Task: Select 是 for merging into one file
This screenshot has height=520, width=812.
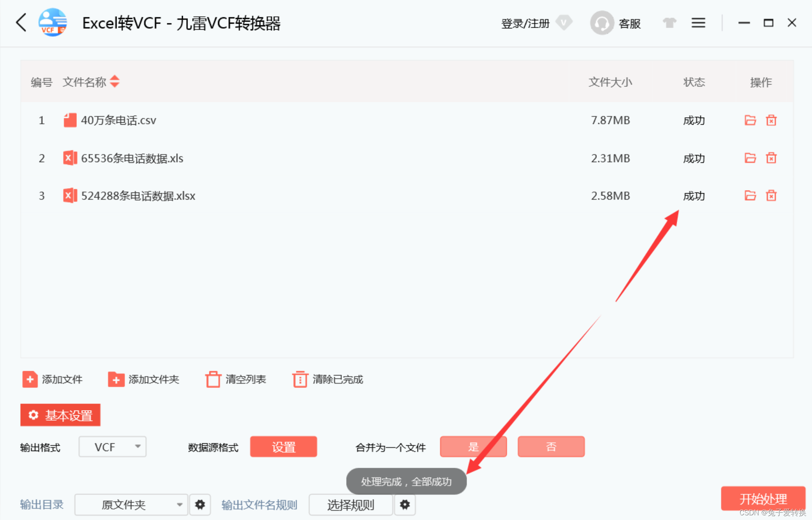Action: point(473,447)
